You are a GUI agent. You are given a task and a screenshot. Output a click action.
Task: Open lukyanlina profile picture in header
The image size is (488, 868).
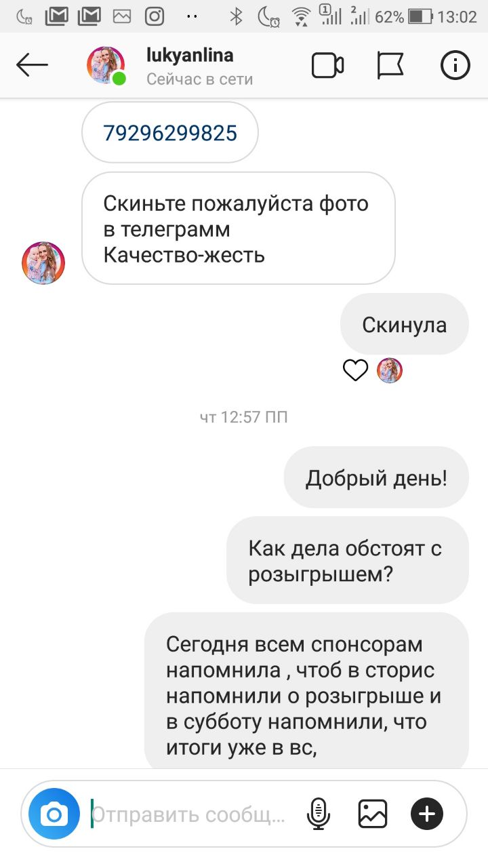[106, 66]
